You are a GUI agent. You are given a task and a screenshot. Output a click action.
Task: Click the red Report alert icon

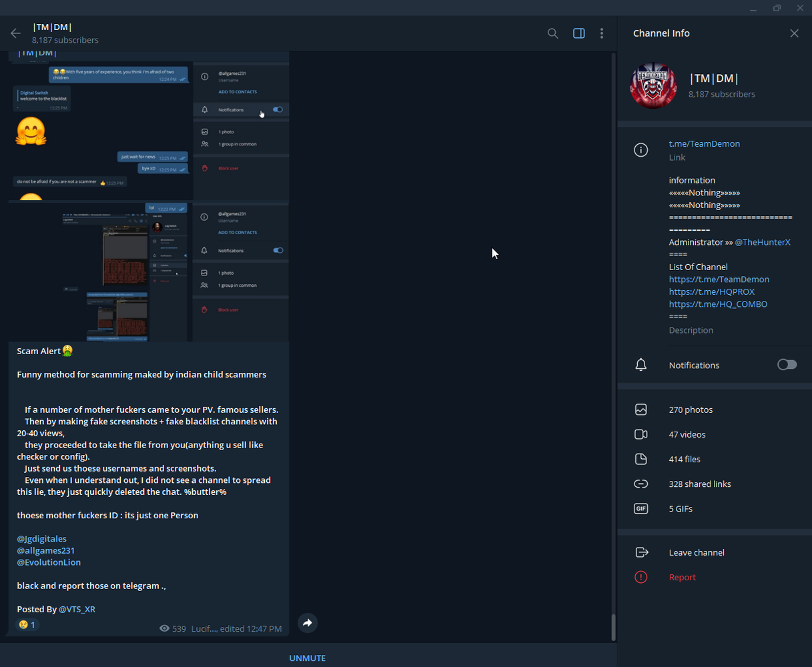pos(641,577)
